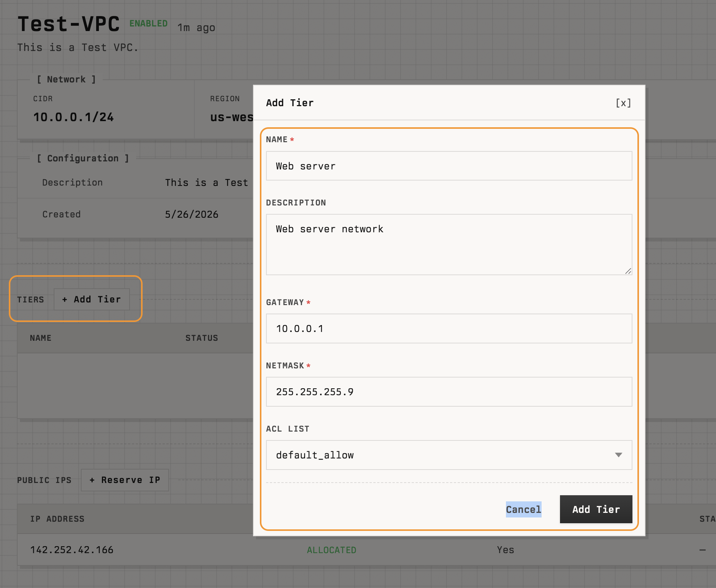
Task: Click the ALLOCATED status text
Action: point(332,550)
